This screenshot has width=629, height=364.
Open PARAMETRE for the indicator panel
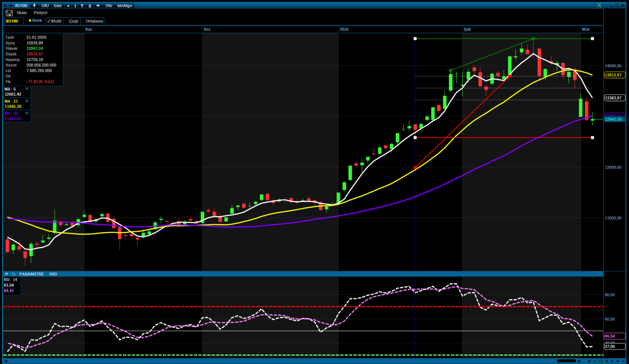click(x=32, y=274)
